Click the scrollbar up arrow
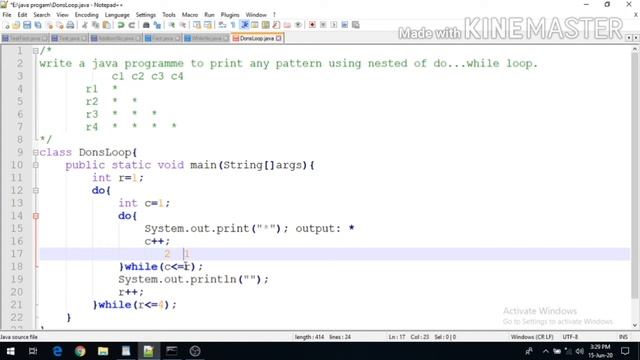This screenshot has height=360, width=640. (635, 49)
